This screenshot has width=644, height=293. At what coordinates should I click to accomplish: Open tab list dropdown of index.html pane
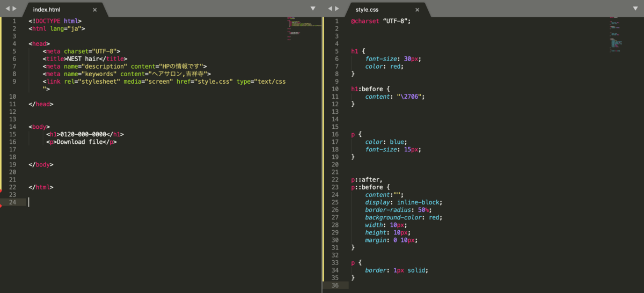[313, 9]
